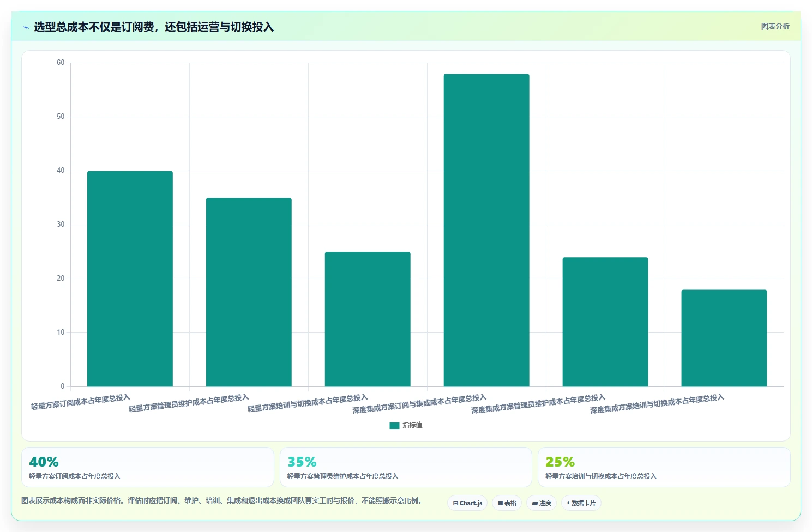
Task: Click the 深度集成方案管理员维护成本 bar
Action: 605,322
